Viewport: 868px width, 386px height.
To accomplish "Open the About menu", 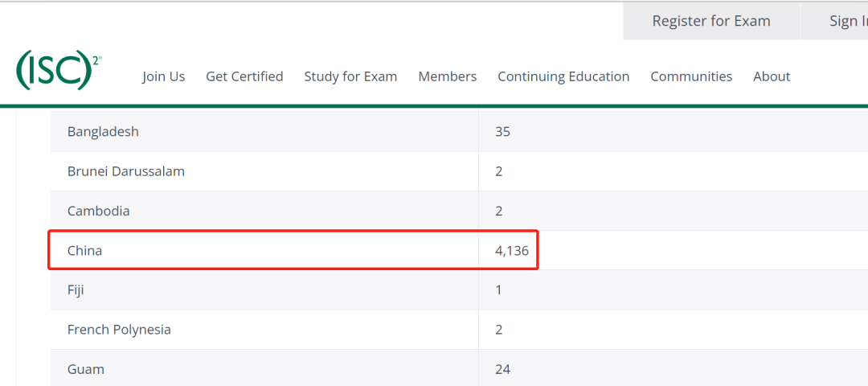I will click(772, 76).
